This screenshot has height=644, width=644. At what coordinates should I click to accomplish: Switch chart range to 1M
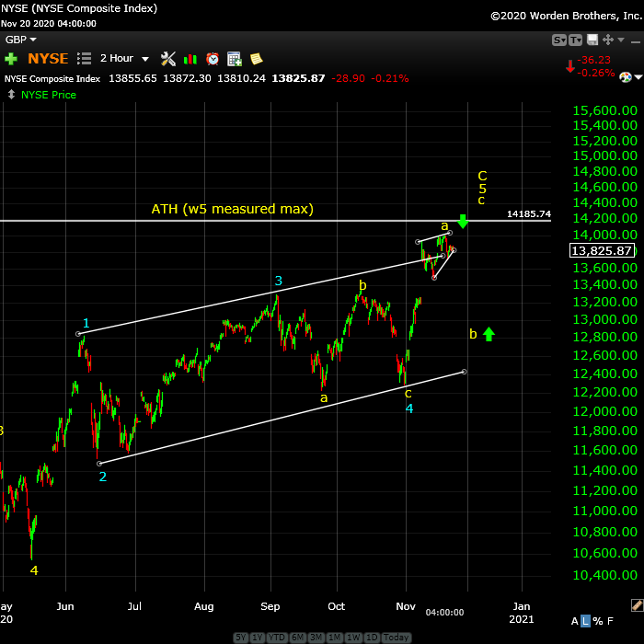[335, 638]
